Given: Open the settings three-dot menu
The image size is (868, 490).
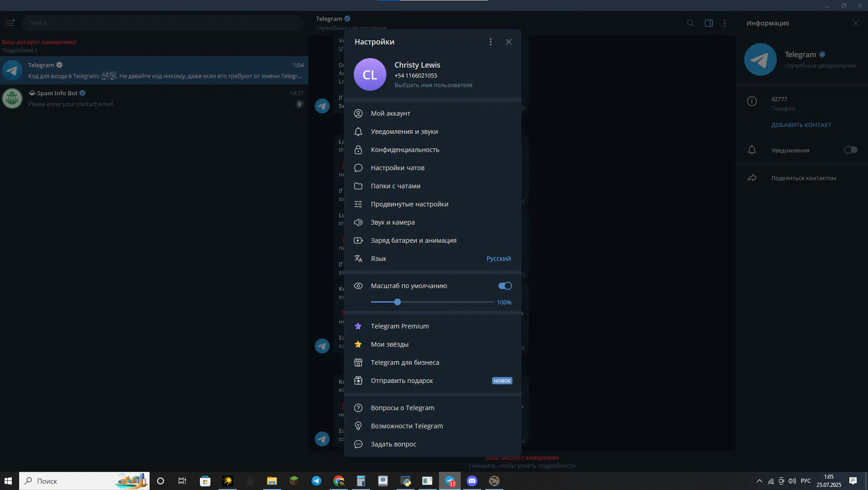Looking at the screenshot, I should click(490, 42).
